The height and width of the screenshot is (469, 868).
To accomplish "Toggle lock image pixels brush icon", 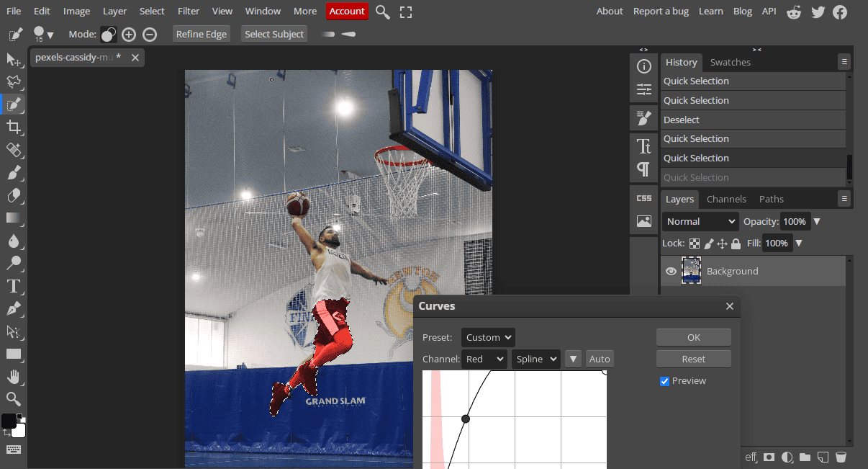I will (709, 244).
